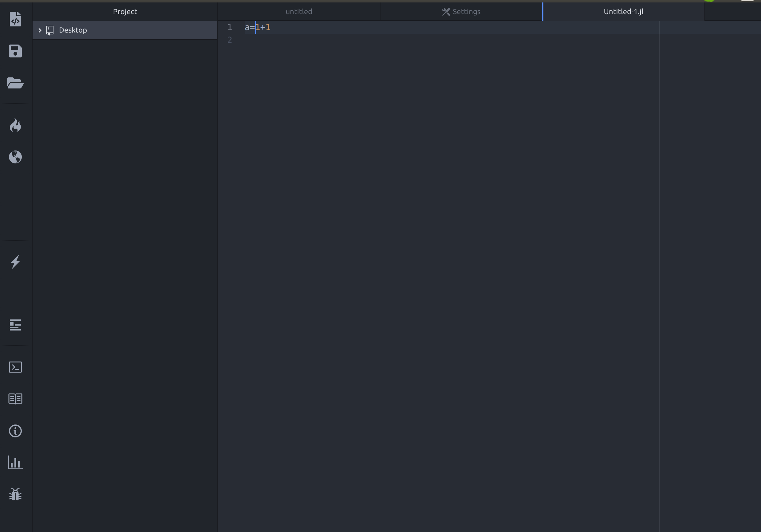761x532 pixels.
Task: Click the debugger bug icon
Action: coord(16,495)
